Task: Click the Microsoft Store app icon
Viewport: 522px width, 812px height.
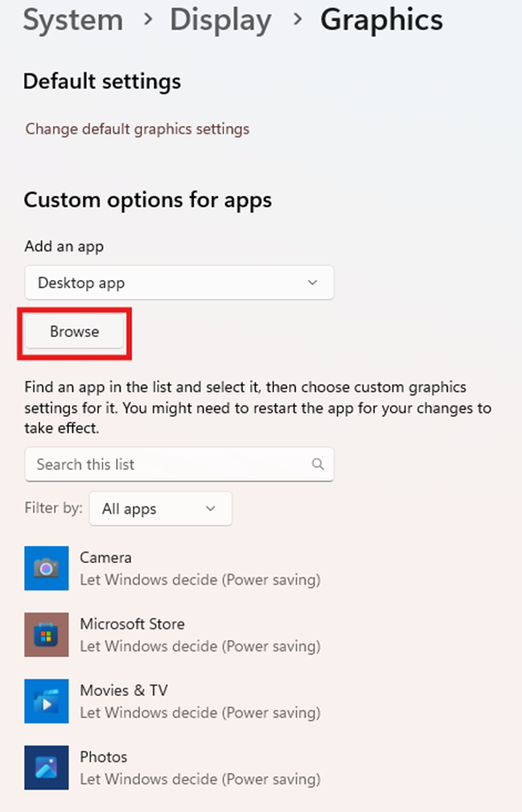Action: [x=46, y=635]
